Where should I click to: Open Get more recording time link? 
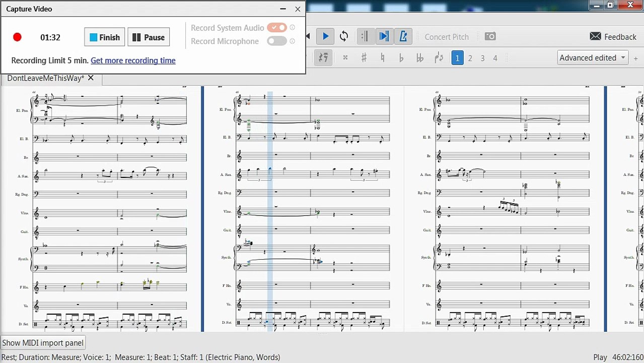[133, 60]
